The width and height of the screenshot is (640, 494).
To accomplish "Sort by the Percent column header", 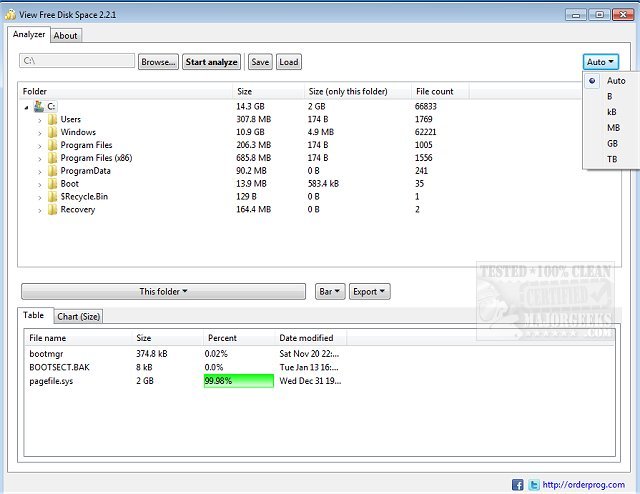I will tap(239, 338).
